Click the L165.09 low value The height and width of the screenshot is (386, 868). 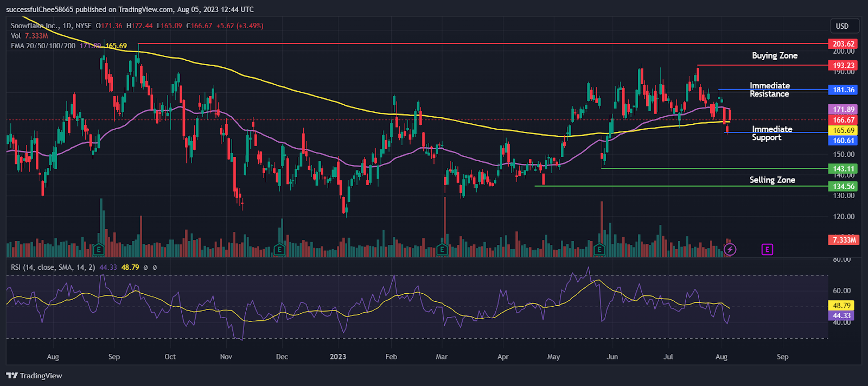[x=169, y=26]
